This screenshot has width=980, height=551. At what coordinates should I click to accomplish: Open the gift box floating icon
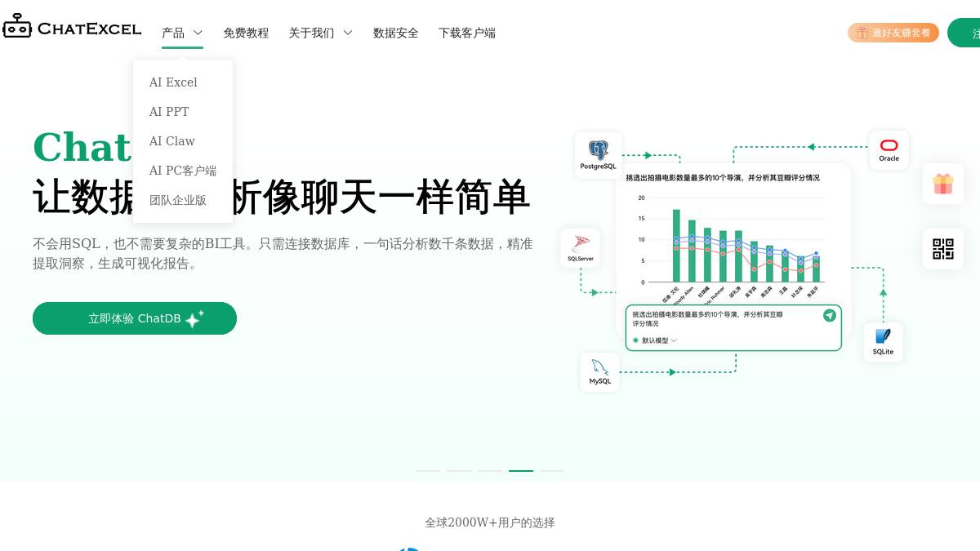pyautogui.click(x=943, y=184)
